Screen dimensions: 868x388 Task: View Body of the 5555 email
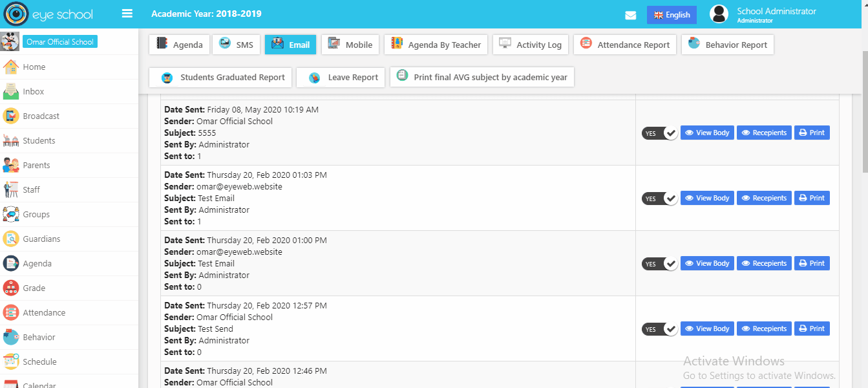707,133
